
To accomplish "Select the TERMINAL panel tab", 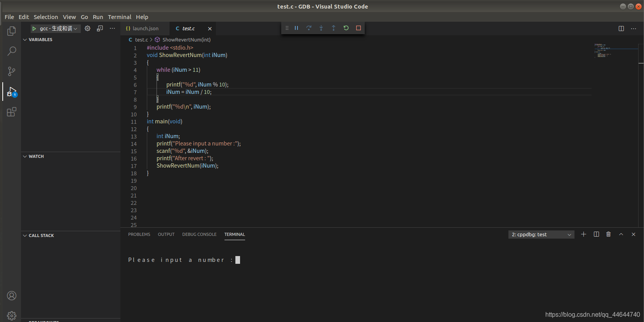I will pos(235,234).
